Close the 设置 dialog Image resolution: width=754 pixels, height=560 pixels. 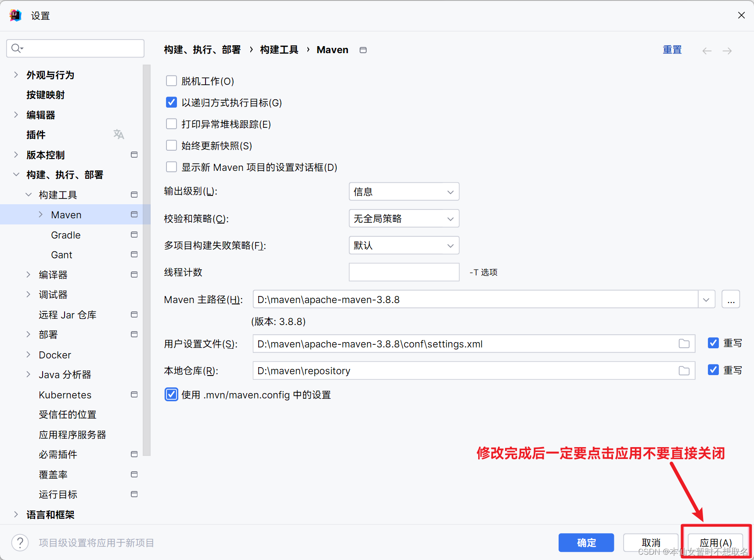pyautogui.click(x=741, y=15)
